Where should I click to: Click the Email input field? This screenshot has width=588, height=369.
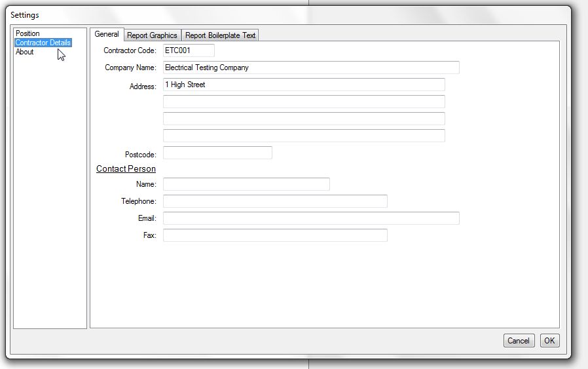point(311,218)
